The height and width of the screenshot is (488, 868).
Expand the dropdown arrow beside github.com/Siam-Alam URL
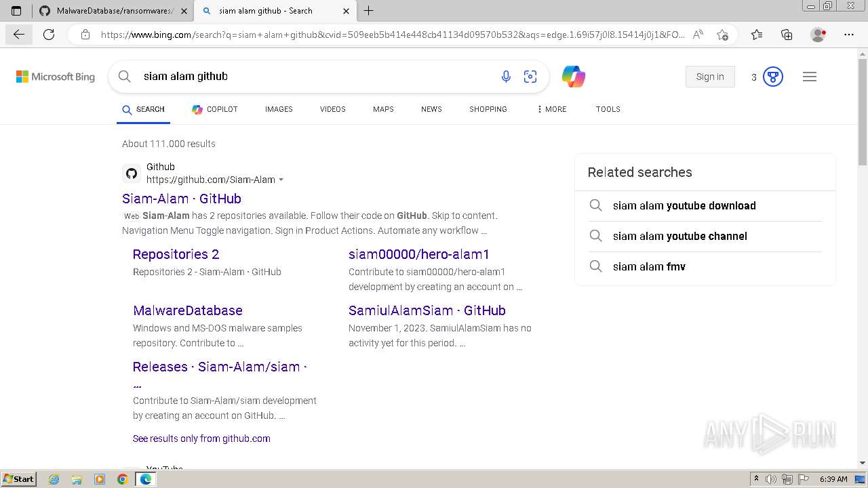tap(281, 180)
